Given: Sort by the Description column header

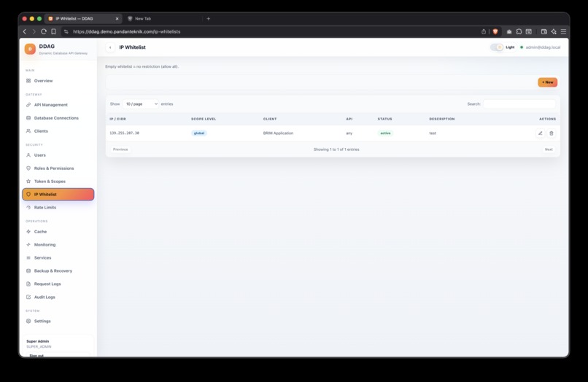Looking at the screenshot, I should [442, 119].
